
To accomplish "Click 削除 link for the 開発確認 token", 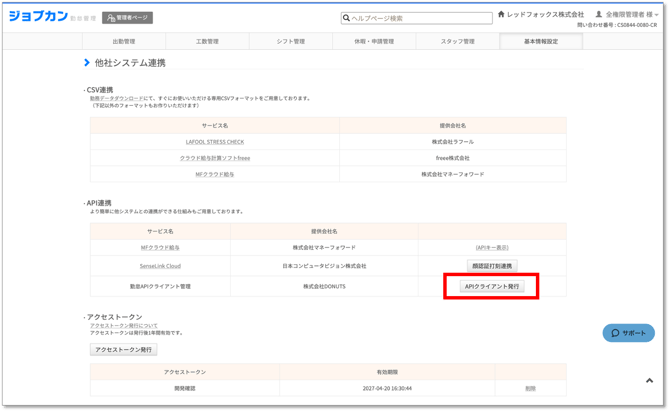I will pyautogui.click(x=530, y=388).
